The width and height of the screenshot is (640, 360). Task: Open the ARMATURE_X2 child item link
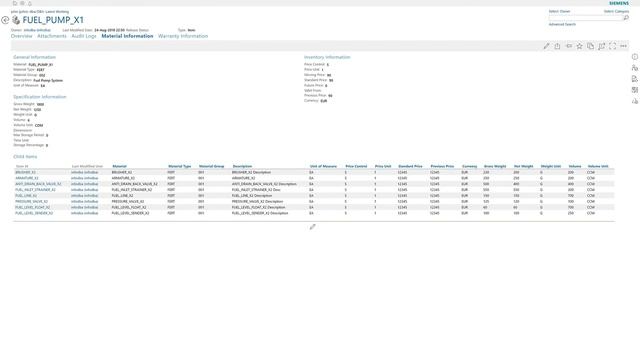click(x=27, y=178)
